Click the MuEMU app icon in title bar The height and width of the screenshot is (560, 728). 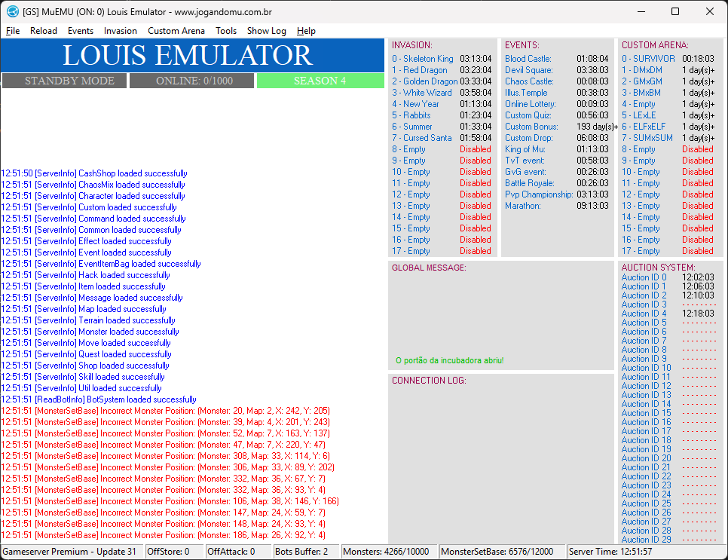point(13,11)
